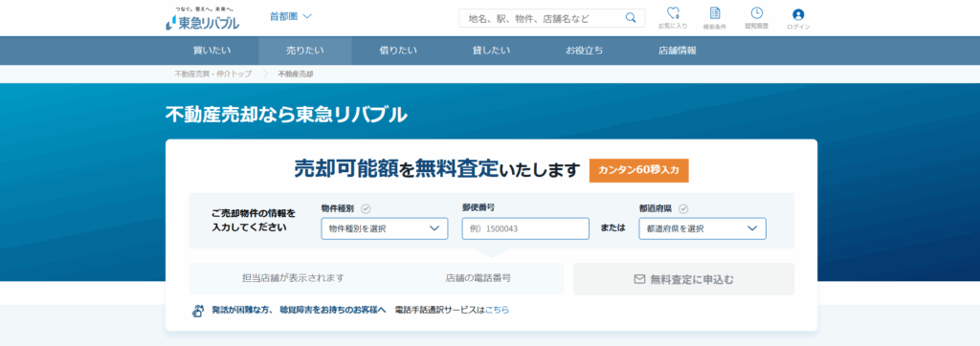Click check mark beside 物件種別 label
This screenshot has height=346, width=980.
pos(367,209)
